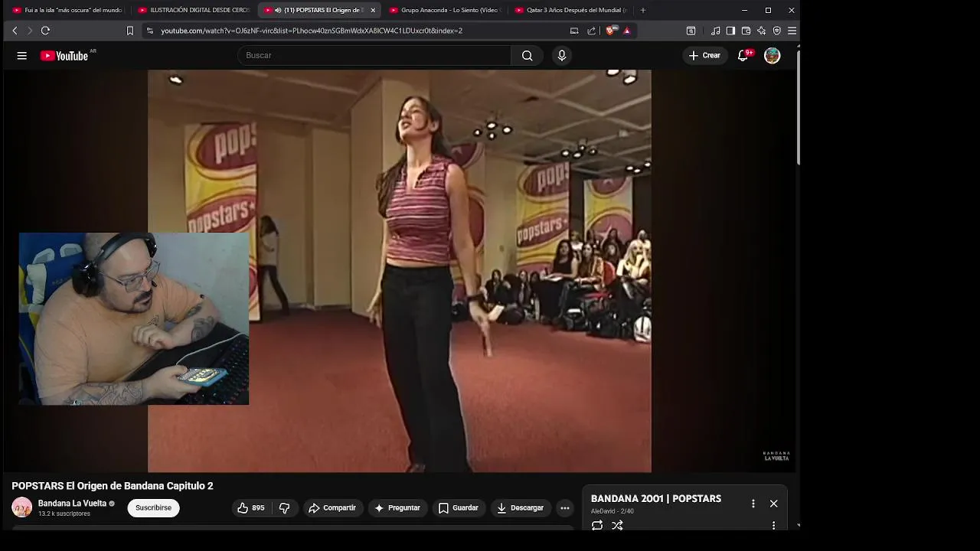The width and height of the screenshot is (980, 551).
Task: Open the three-dot menu on the shuffle row
Action: [x=774, y=526]
